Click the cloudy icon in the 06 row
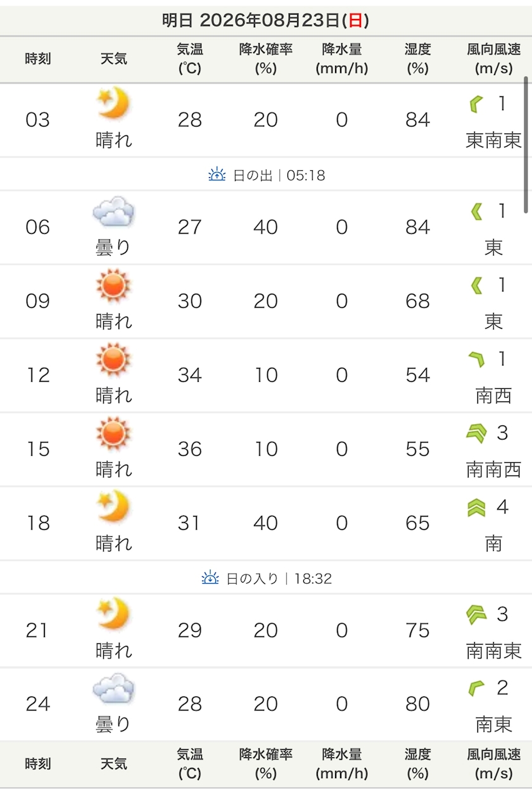Image resolution: width=532 pixels, height=794 pixels. coord(113,211)
